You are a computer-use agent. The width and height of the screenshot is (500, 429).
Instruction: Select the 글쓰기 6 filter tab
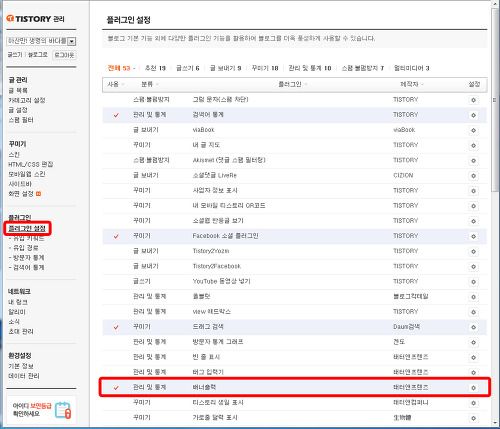tap(187, 68)
